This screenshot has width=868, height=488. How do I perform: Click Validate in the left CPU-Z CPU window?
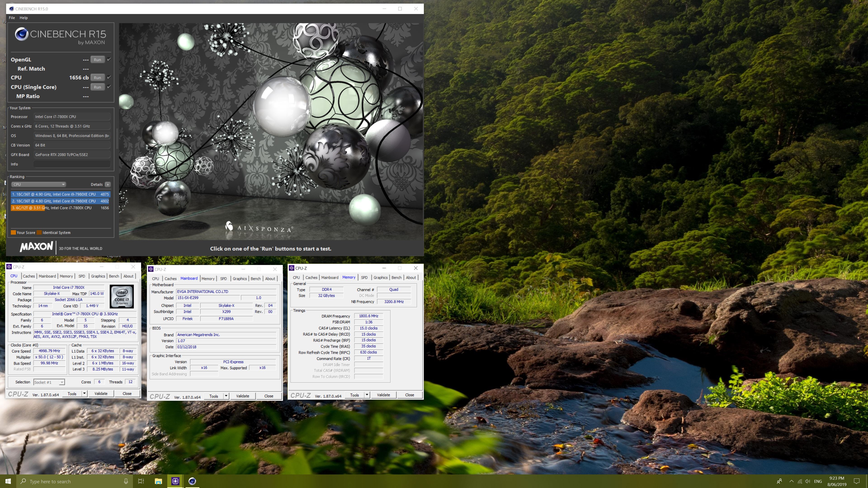coord(101,393)
